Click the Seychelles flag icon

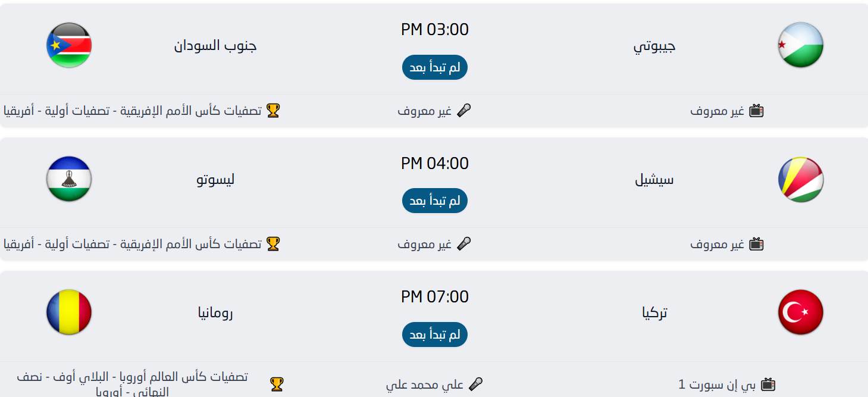pos(800,179)
